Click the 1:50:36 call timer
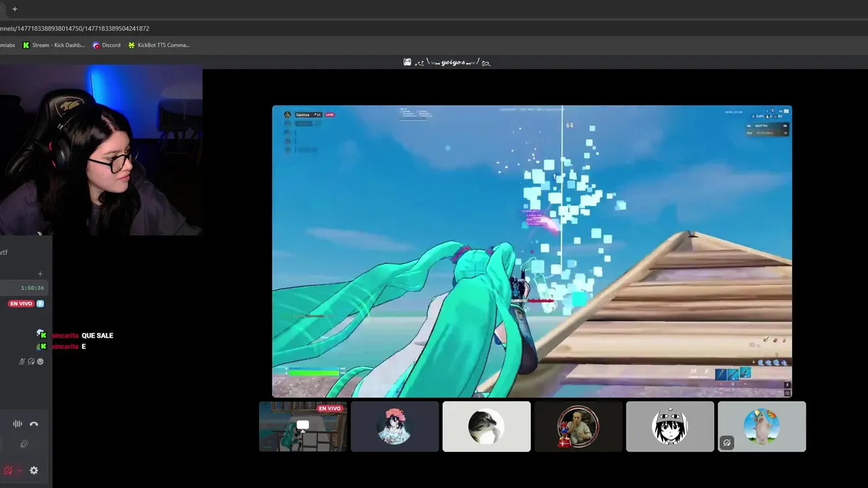The image size is (868, 488). tap(32, 288)
